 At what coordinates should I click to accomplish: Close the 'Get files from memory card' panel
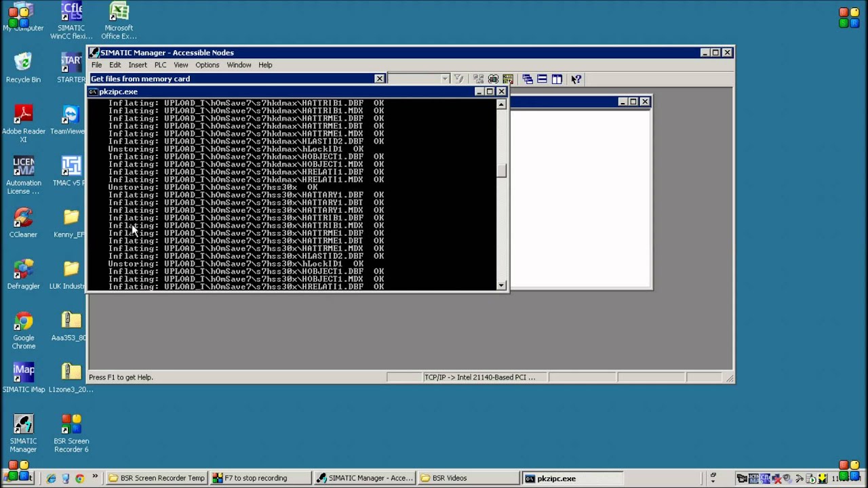point(380,79)
